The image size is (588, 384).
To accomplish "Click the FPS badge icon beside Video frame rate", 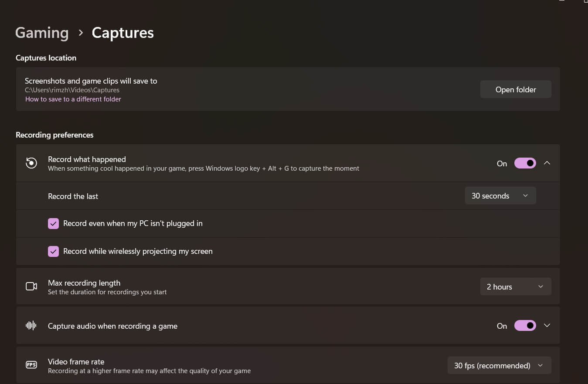I will click(x=31, y=364).
